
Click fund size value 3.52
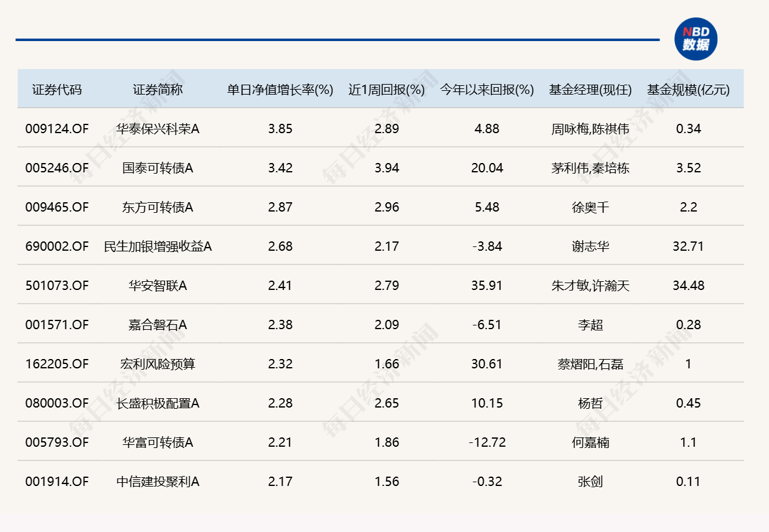(x=688, y=168)
